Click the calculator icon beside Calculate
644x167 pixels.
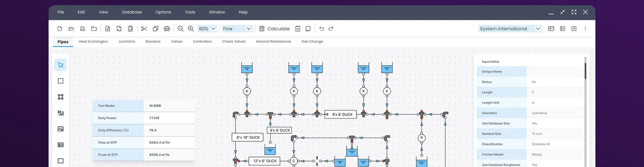pos(262,28)
